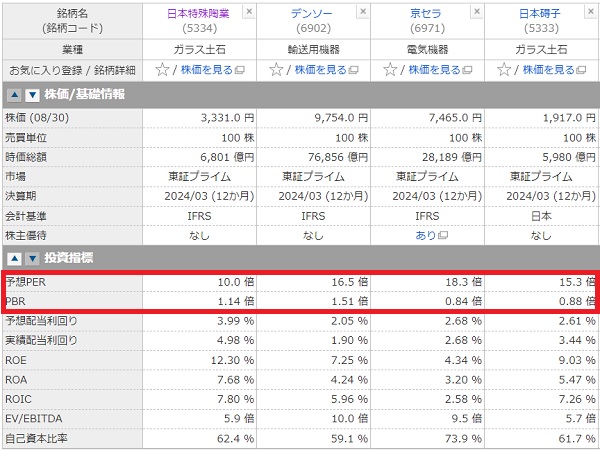The height and width of the screenshot is (450, 600).
Task: Select 日本特殊陶業 stock price 3,331.0 円
Action: pos(227,118)
